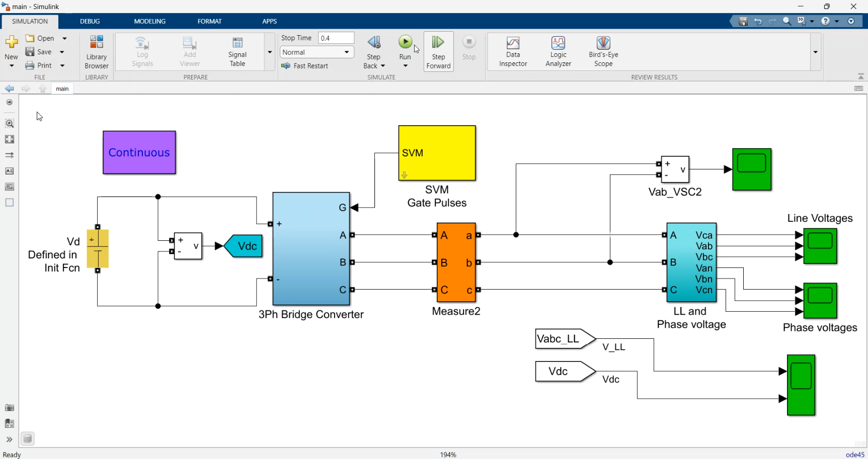Enable Fast Restart mode

305,65
